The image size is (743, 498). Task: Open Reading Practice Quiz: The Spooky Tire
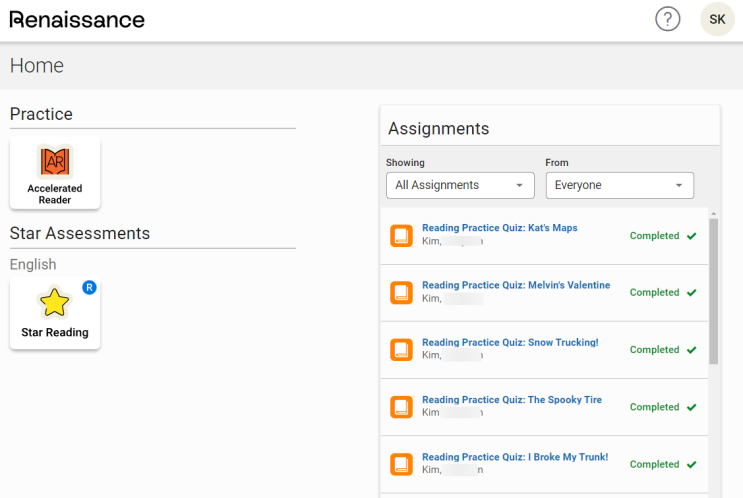[512, 400]
